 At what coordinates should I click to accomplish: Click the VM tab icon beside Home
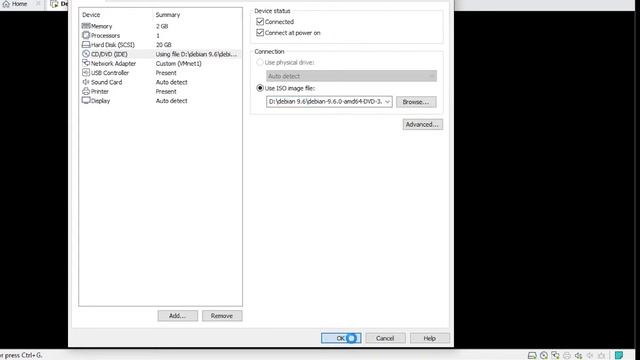click(54, 4)
